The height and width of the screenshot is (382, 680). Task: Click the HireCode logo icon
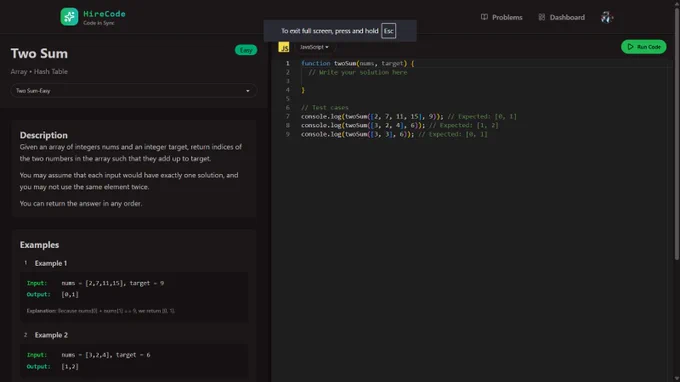69,17
